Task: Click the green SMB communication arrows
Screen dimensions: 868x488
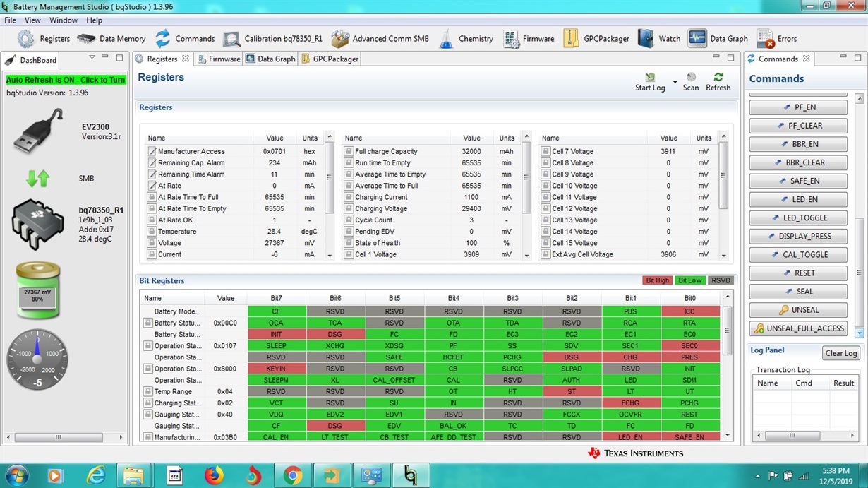Action: pos(37,179)
